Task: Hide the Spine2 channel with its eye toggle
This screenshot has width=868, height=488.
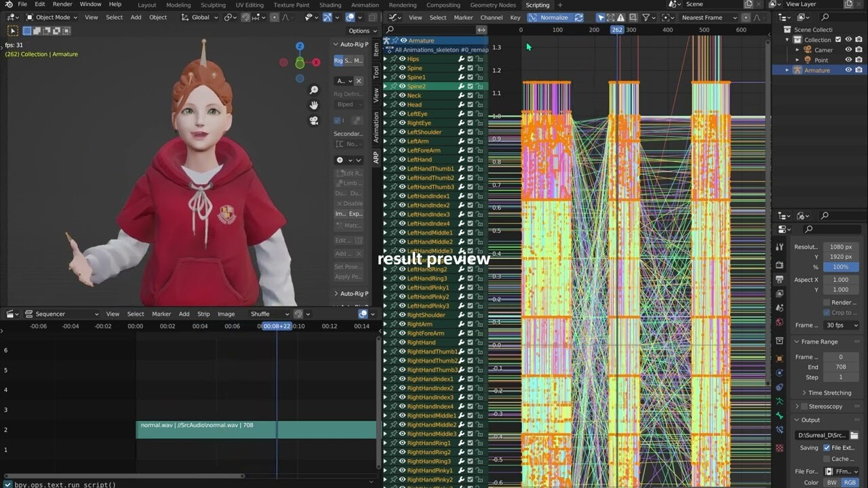Action: point(403,86)
